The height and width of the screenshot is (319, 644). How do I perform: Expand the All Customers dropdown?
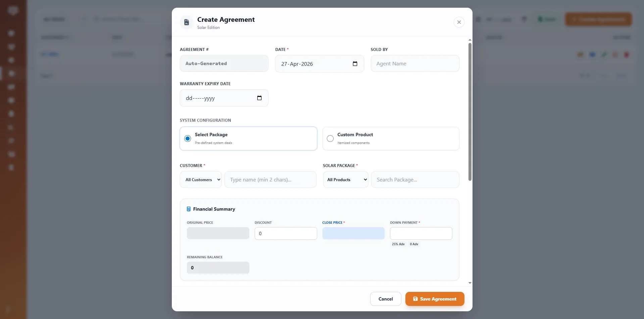pos(201,179)
